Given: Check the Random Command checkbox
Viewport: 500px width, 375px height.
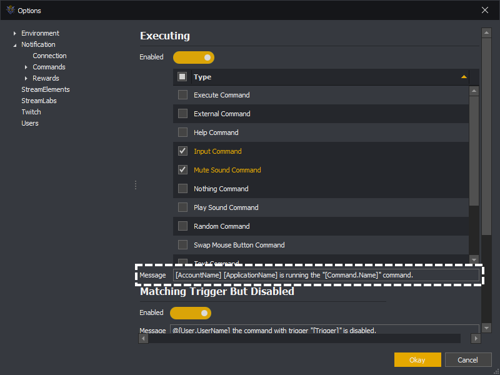Looking at the screenshot, I should tap(183, 226).
